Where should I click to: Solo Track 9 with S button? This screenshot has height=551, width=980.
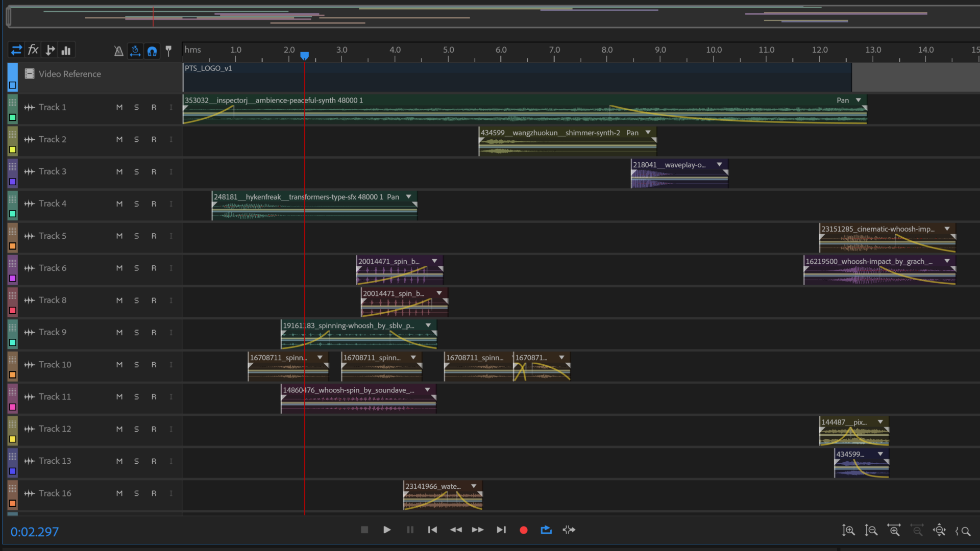pyautogui.click(x=136, y=333)
